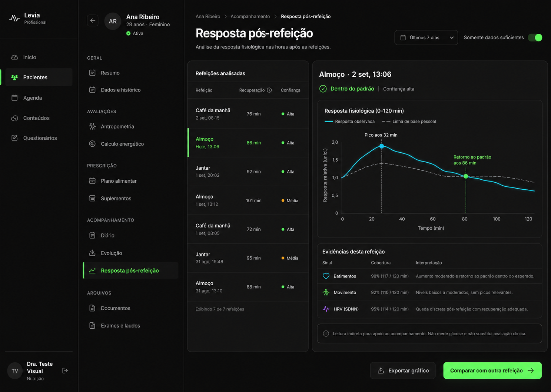Click the Movimento activity icon
This screenshot has height=392, width=551.
pos(326,292)
